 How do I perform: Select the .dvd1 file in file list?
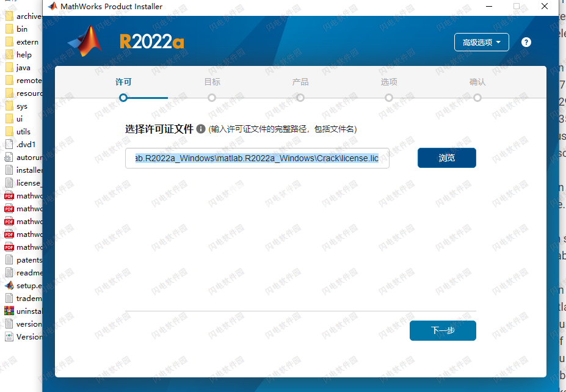coord(21,144)
